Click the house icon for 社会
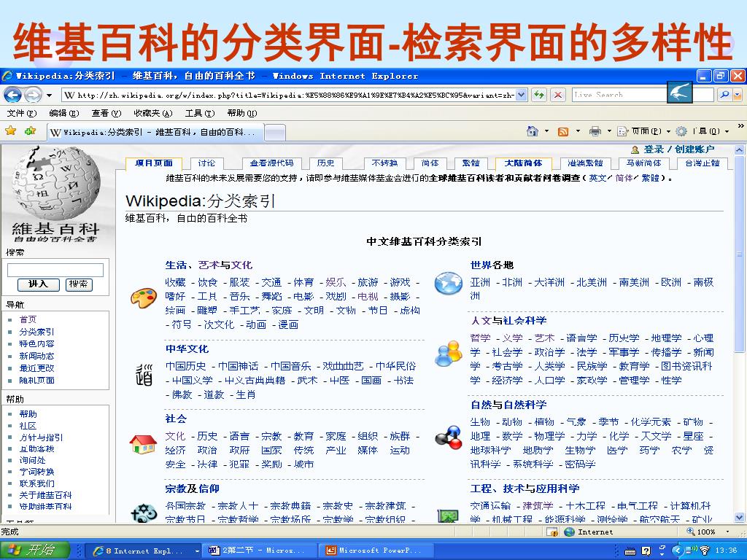This screenshot has width=747, height=560. coord(144,444)
